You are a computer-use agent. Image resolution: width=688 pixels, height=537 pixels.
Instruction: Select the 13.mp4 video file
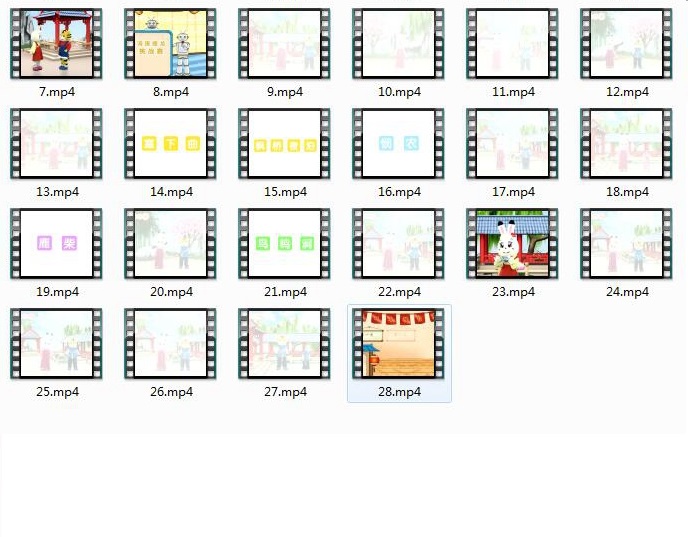pos(57,144)
